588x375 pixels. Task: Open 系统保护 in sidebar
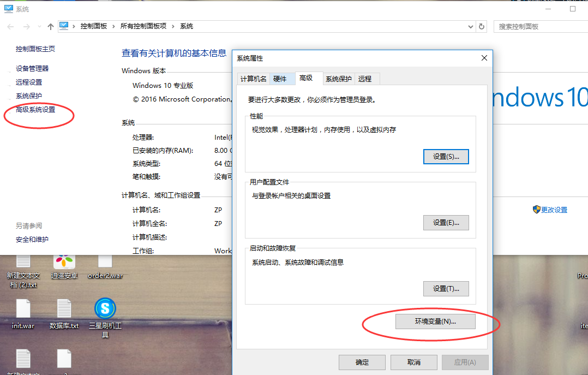click(29, 96)
